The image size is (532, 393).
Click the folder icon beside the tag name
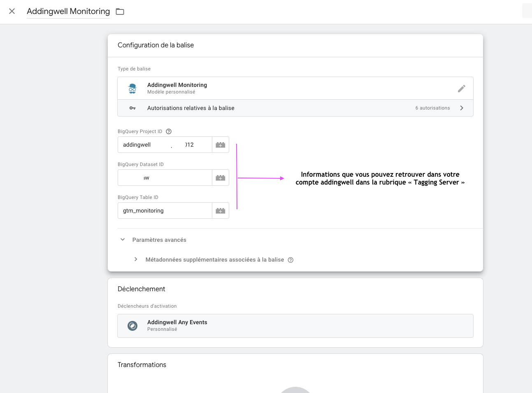pos(120,12)
